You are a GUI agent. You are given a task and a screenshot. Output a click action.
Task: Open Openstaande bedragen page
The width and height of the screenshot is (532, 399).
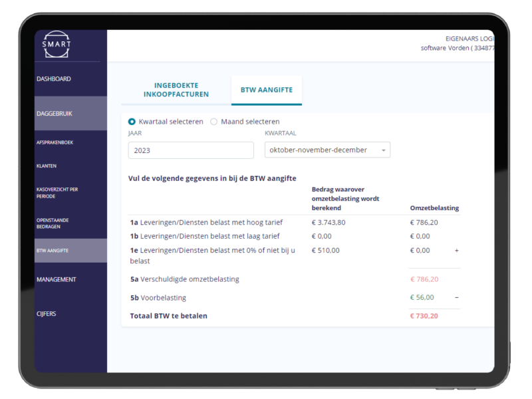(53, 223)
